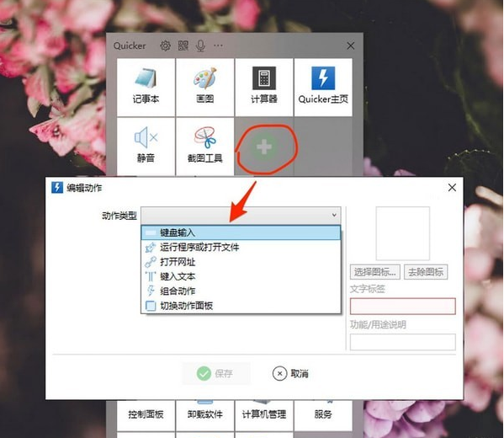Open the Quicker主页 action tile

[x=323, y=88]
